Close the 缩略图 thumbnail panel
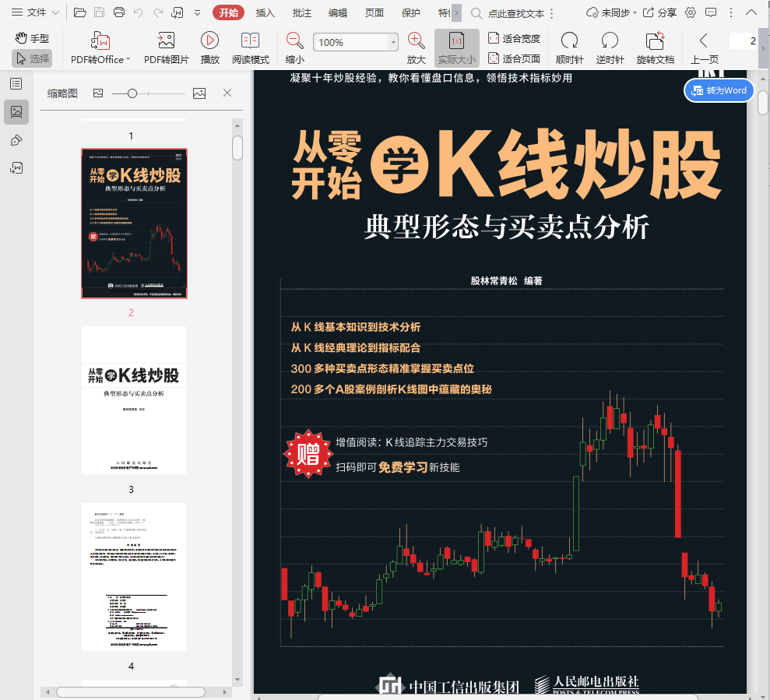The image size is (770, 700). (227, 93)
